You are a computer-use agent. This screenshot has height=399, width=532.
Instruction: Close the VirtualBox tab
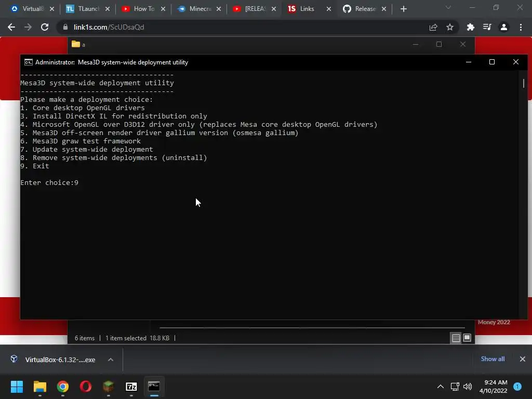click(52, 9)
